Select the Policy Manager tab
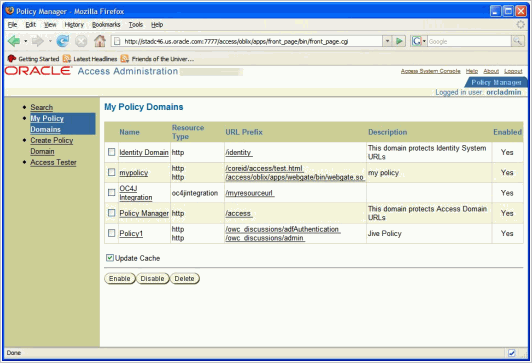Screen dimensions: 532x363 (496, 82)
